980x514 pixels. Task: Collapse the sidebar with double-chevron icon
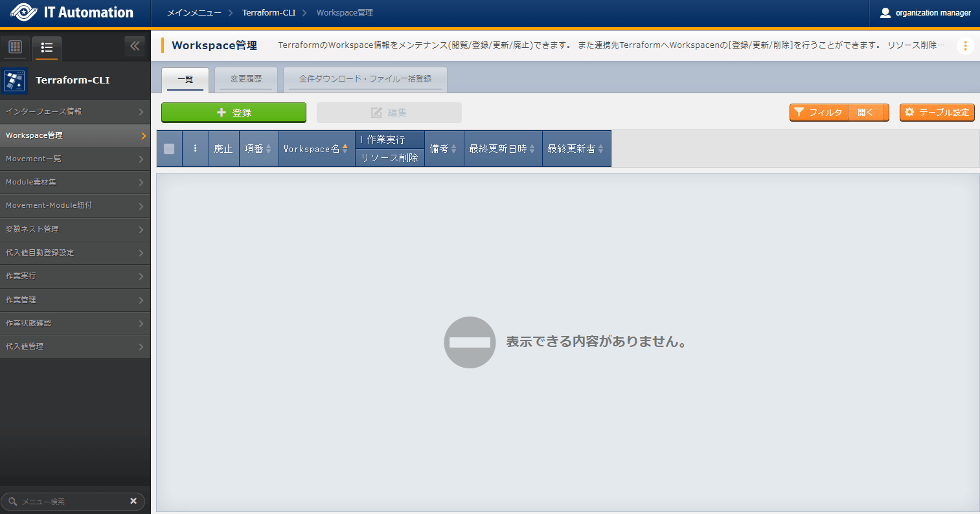[135, 46]
